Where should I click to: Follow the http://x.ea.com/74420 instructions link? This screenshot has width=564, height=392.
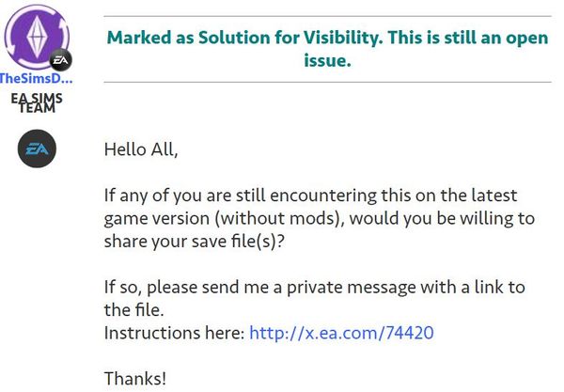(341, 333)
